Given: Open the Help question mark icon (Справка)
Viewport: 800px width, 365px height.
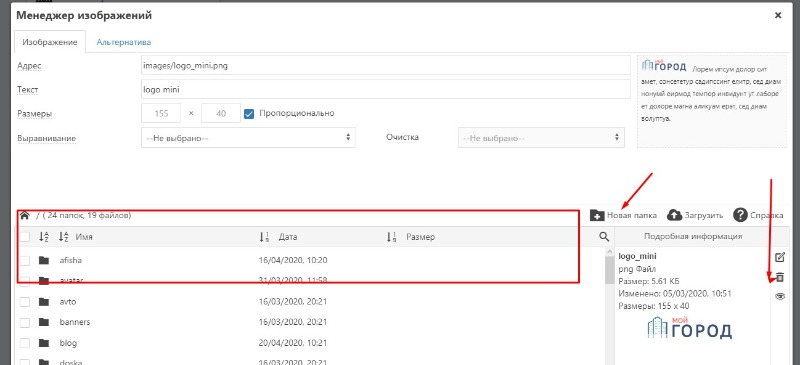Looking at the screenshot, I should click(x=740, y=215).
